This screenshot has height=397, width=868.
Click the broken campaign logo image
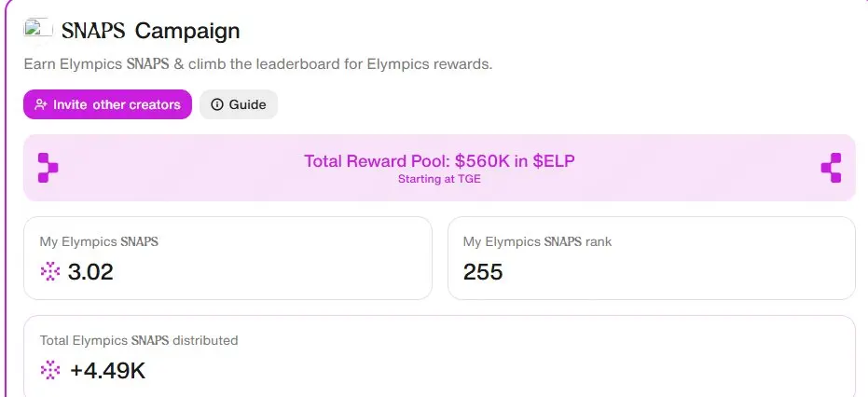pos(38,29)
